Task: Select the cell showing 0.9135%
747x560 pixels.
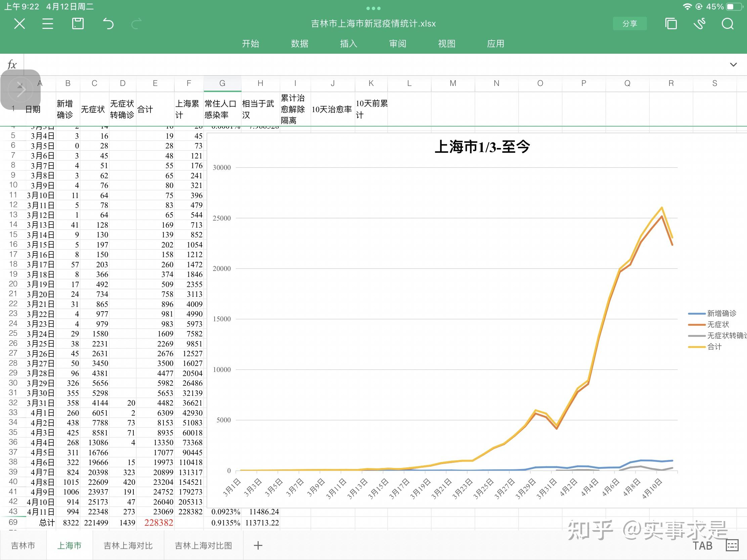Action: click(223, 522)
